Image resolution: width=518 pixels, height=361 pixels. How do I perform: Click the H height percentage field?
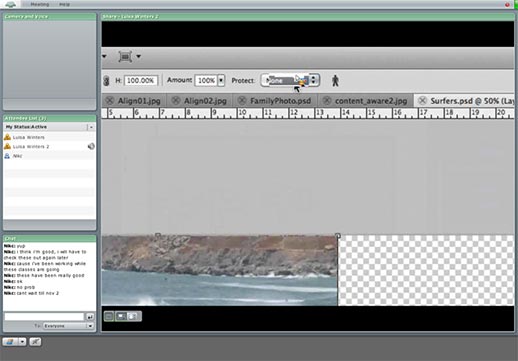pos(141,80)
